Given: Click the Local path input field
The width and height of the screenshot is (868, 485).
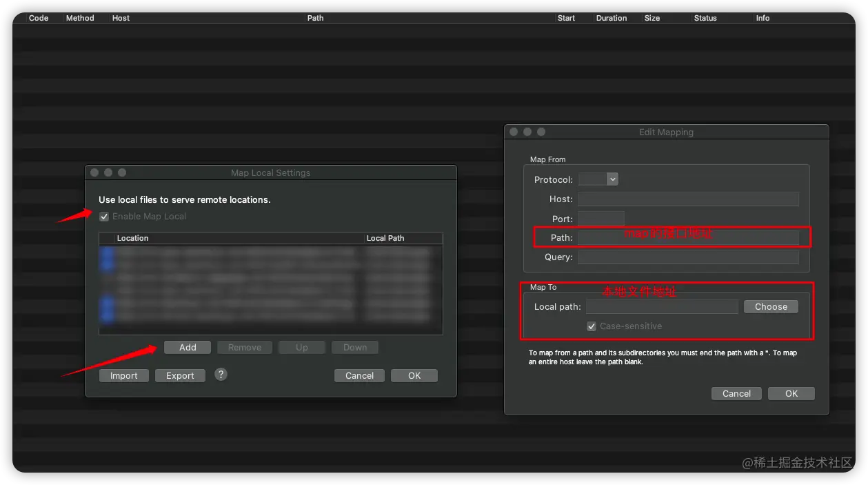Looking at the screenshot, I should click(662, 307).
